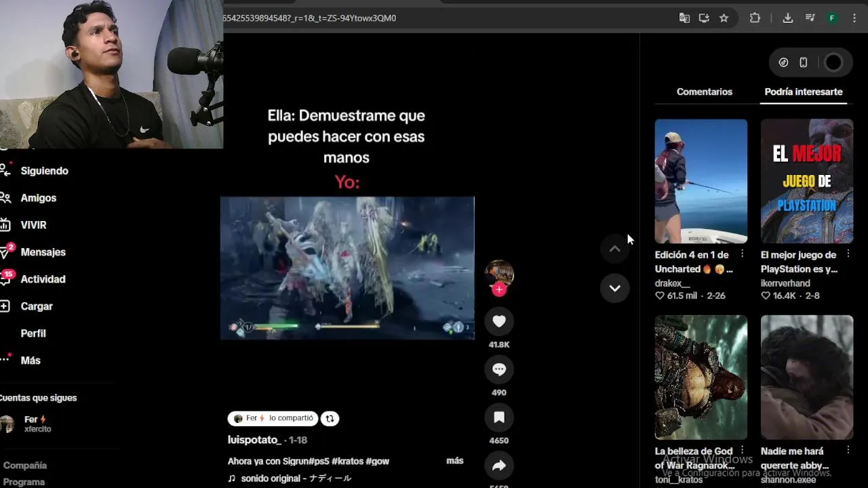Screen dimensions: 868x488
Task: Open drakex__ creator name
Action: click(x=673, y=283)
